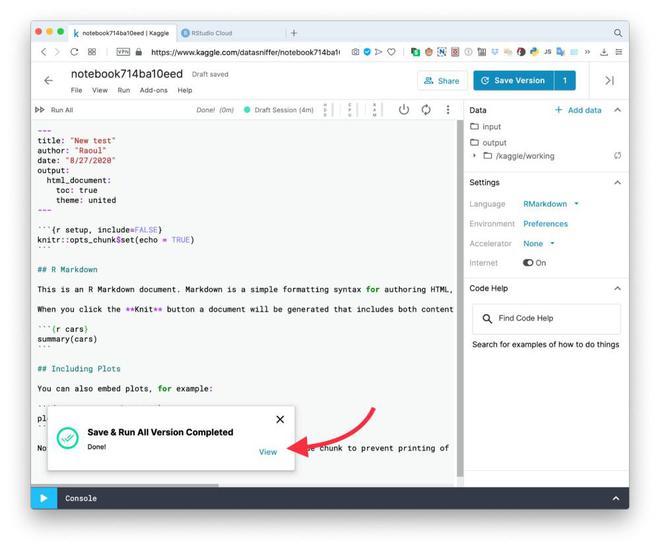
Task: Click the back arrow beside notebook title
Action: [48, 80]
